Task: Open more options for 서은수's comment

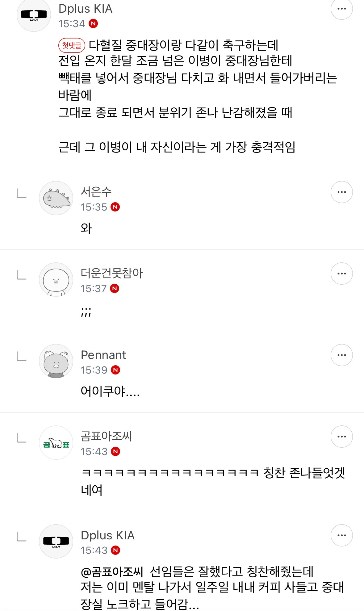Action: pos(341,192)
